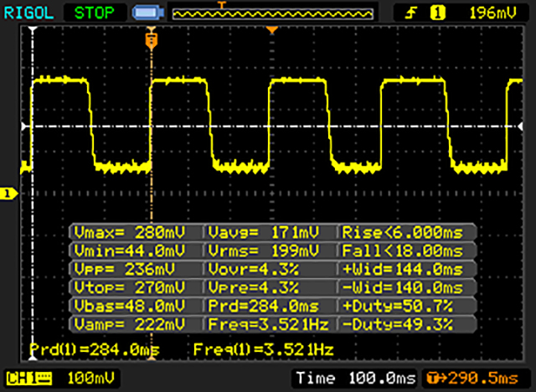Screen dimensions: 536x392
Task: Click the Vtop= 270mV measurement
Action: click(x=130, y=288)
